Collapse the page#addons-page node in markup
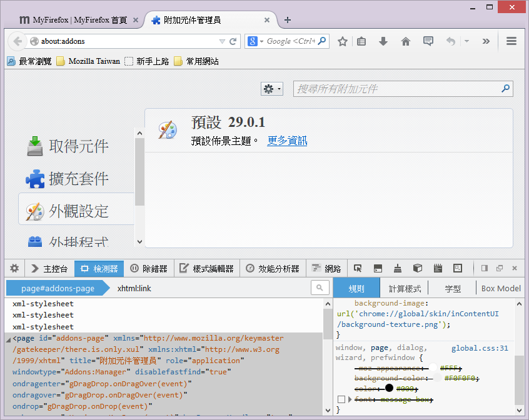Screen dimensions: 529x420 (x=8, y=339)
